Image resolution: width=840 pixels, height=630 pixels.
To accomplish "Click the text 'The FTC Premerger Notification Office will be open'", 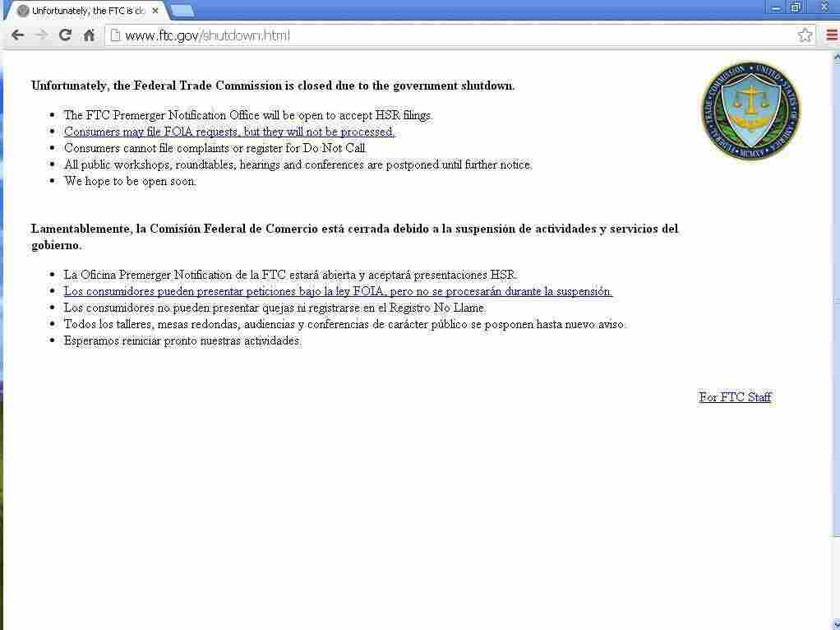I will click(x=248, y=115).
